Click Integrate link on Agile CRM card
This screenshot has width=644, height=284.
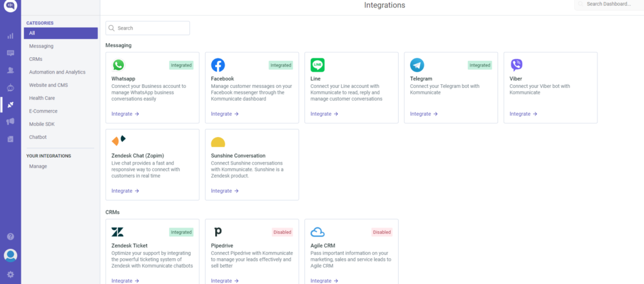(x=324, y=281)
